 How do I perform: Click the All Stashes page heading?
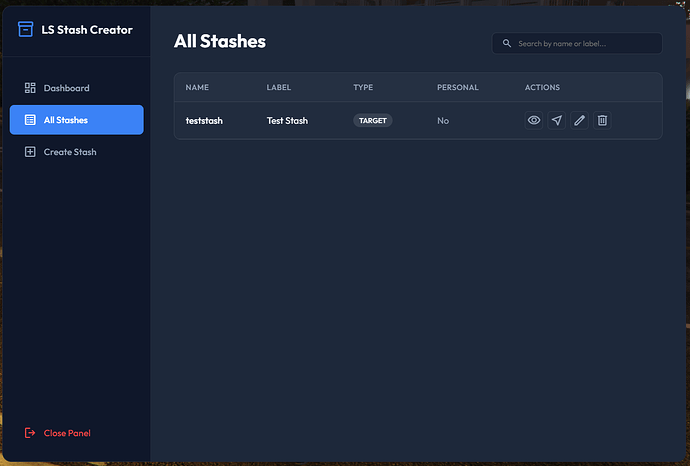point(220,41)
